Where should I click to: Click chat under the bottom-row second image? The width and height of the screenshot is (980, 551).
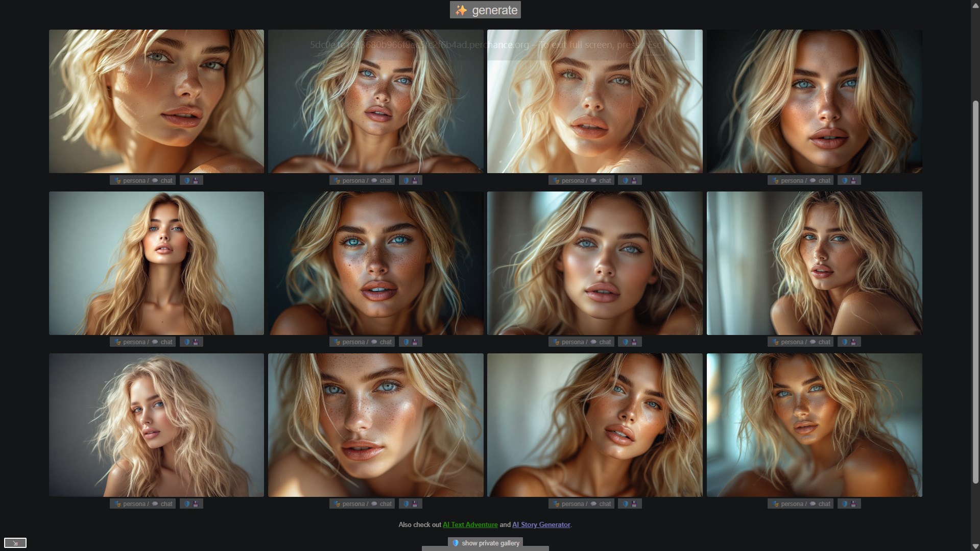point(381,504)
